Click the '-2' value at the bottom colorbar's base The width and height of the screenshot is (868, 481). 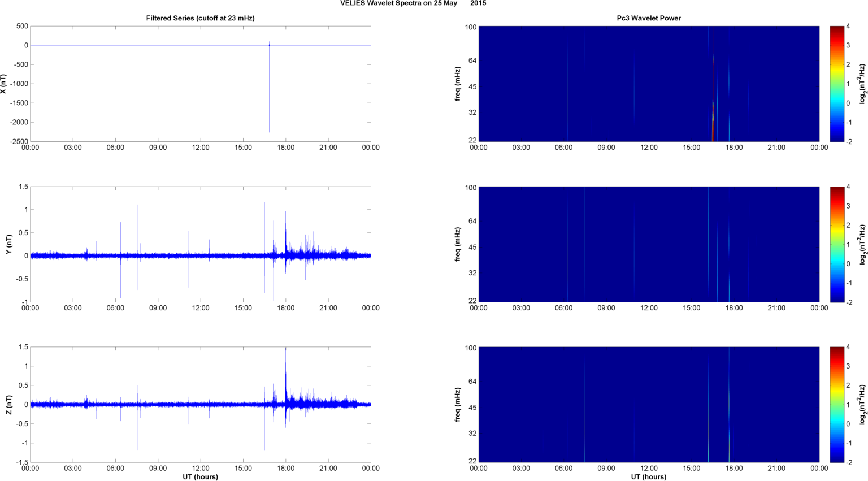pyautogui.click(x=849, y=462)
